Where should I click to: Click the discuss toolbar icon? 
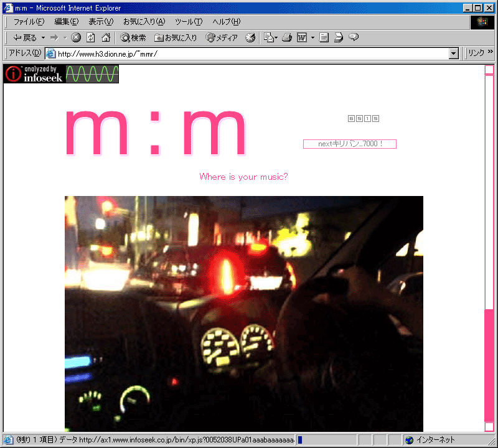[x=324, y=37]
